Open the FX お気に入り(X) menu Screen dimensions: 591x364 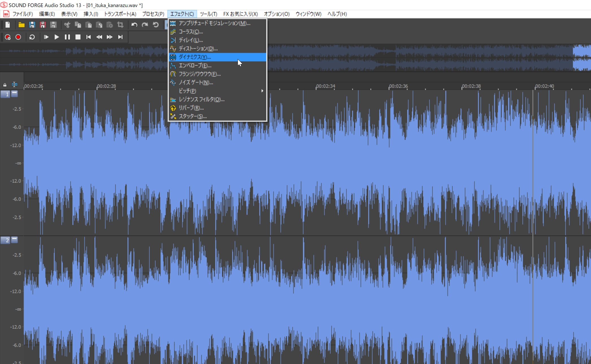(240, 14)
